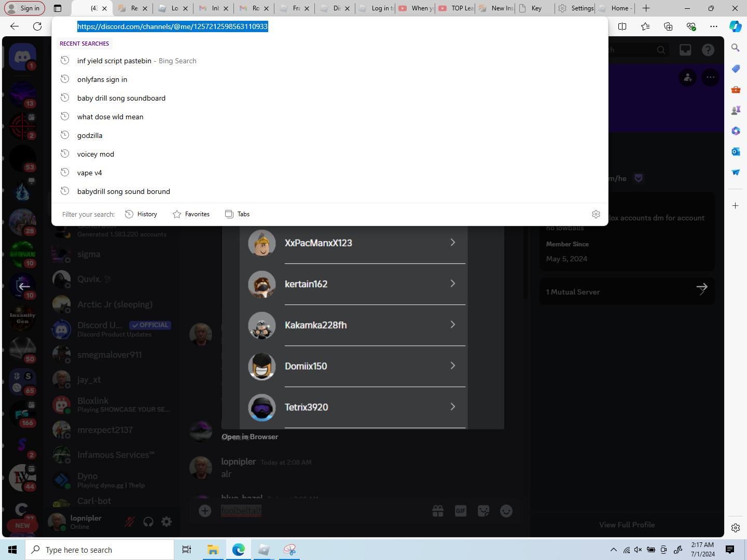
Task: Open Edge sidebar tools briefcase icon
Action: click(x=736, y=89)
